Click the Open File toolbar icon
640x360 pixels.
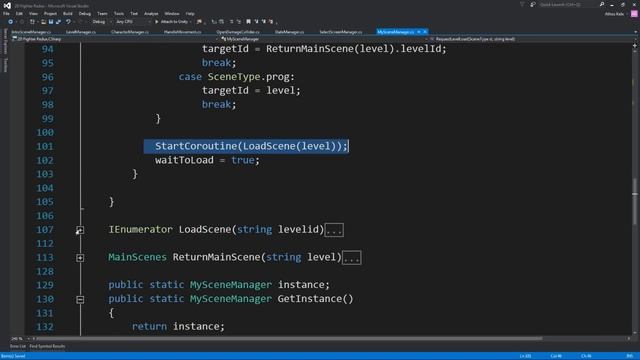click(x=43, y=22)
